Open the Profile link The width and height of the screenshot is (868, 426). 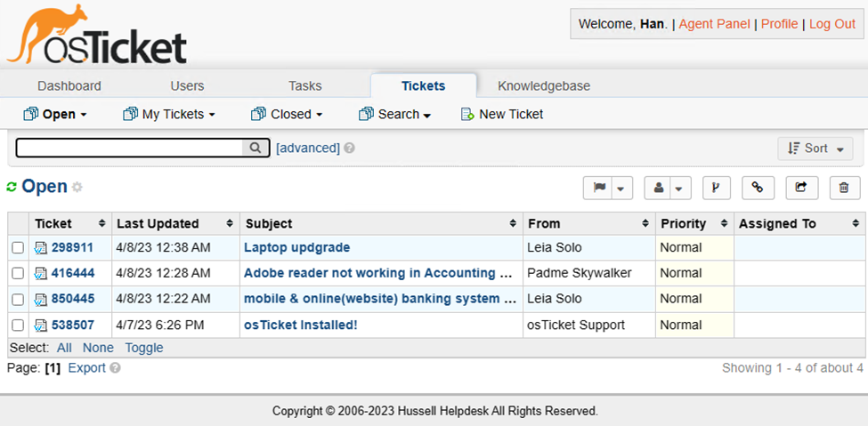[780, 24]
